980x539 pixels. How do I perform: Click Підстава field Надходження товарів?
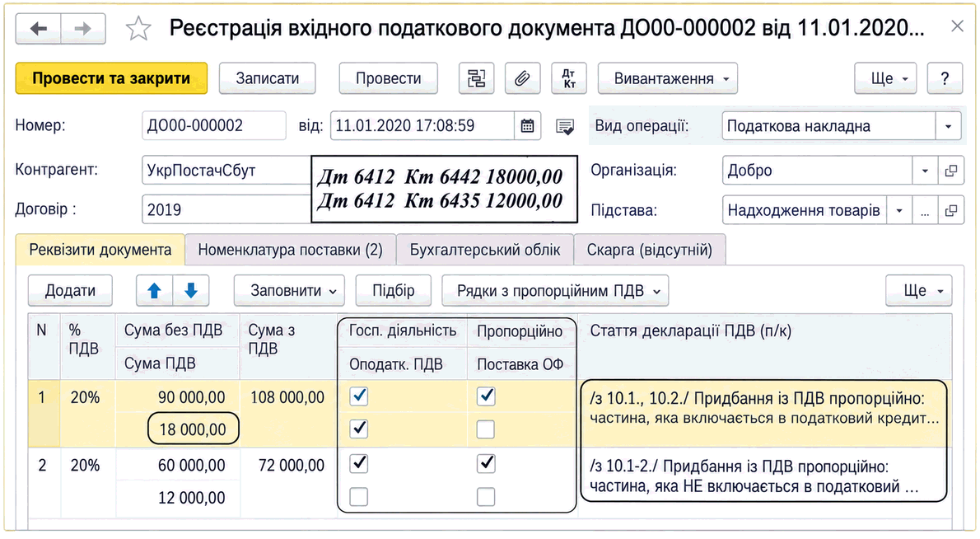click(805, 211)
